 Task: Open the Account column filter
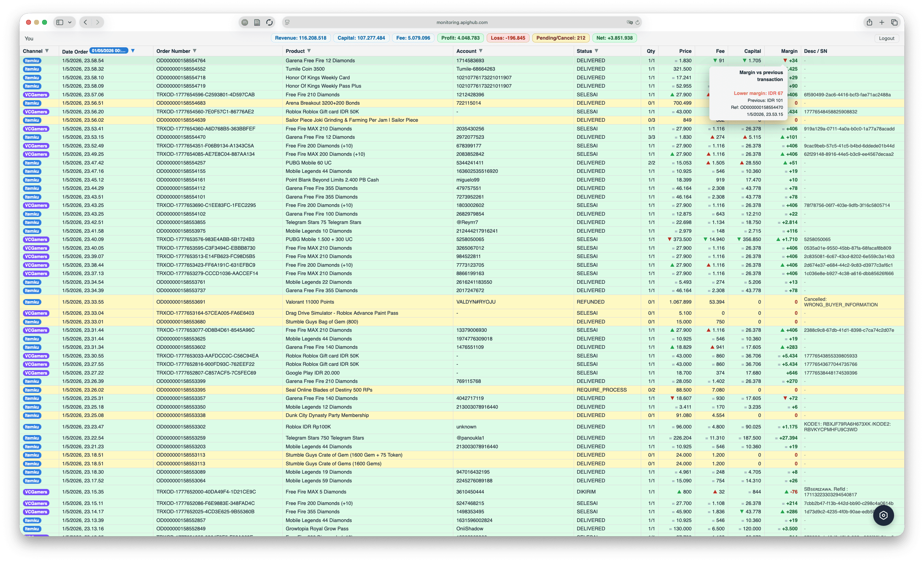click(481, 51)
